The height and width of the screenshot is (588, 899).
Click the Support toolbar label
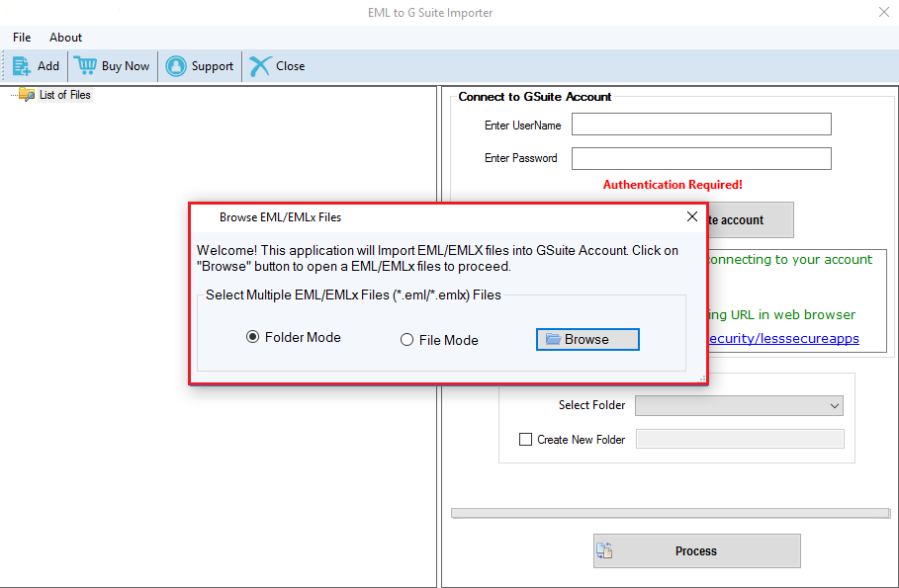tap(212, 66)
